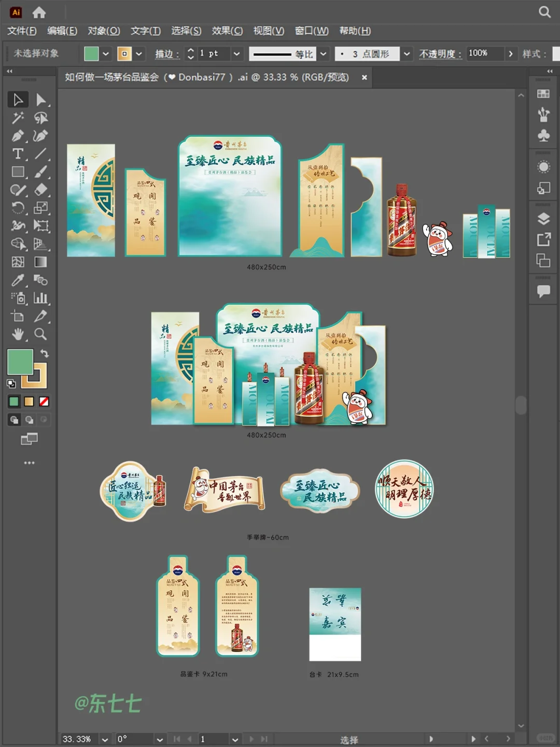This screenshot has width=560, height=747.
Task: Choose the Blend tool
Action: [x=40, y=280]
